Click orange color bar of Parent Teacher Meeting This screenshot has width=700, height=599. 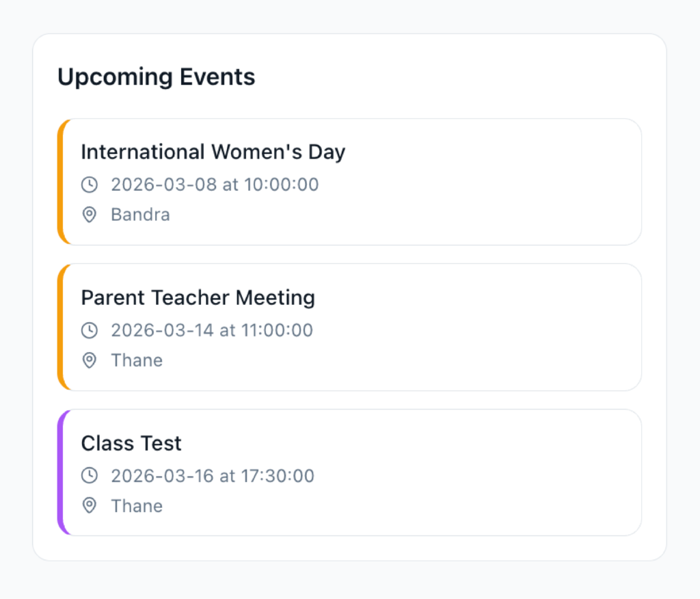coord(60,328)
